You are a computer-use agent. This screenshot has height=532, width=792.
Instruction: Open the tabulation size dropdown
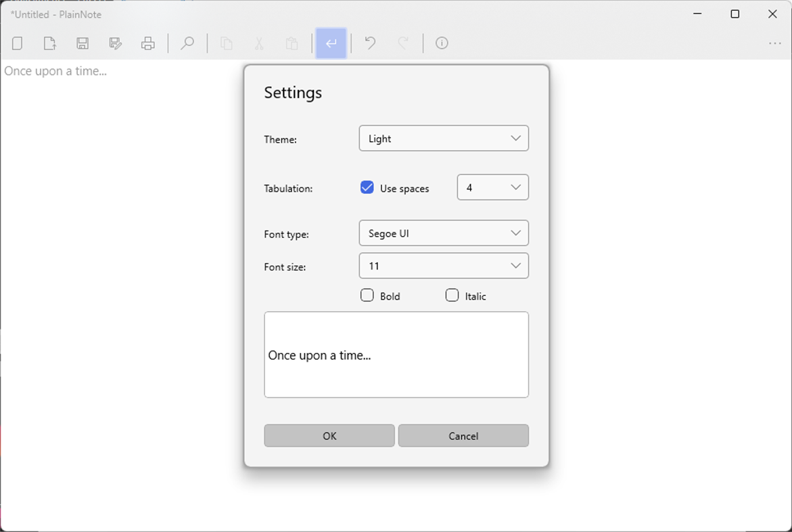click(x=492, y=187)
